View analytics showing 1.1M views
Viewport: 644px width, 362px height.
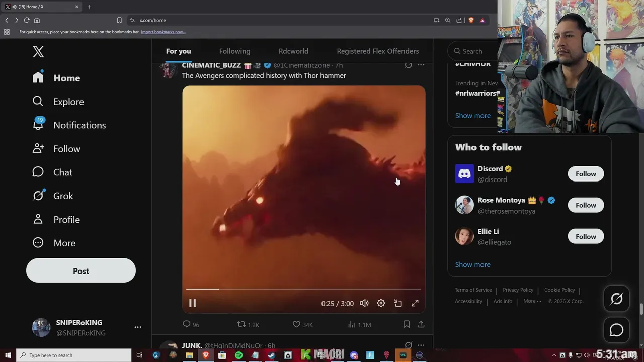(x=359, y=325)
